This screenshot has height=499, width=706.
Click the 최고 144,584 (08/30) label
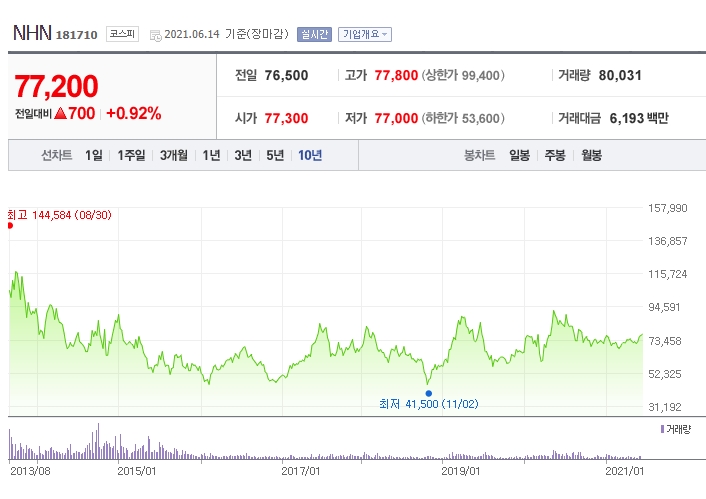pyautogui.click(x=59, y=215)
